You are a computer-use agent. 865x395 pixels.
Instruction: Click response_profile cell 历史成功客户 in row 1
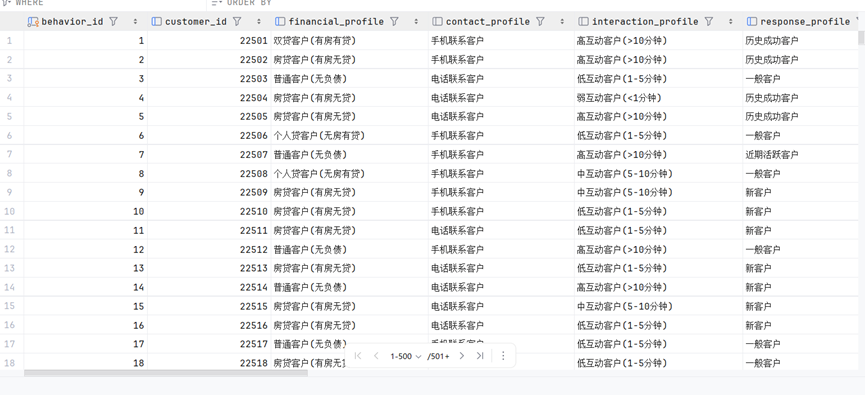800,41
